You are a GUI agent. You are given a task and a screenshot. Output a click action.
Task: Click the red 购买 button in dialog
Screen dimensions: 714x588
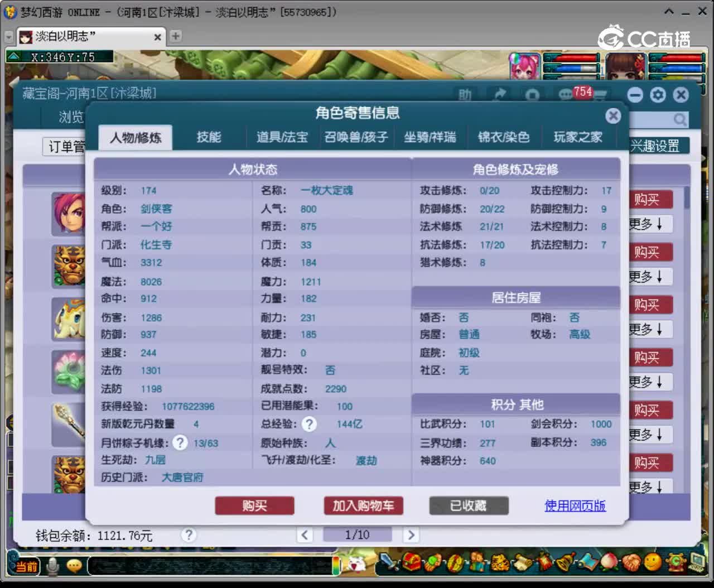pos(254,506)
